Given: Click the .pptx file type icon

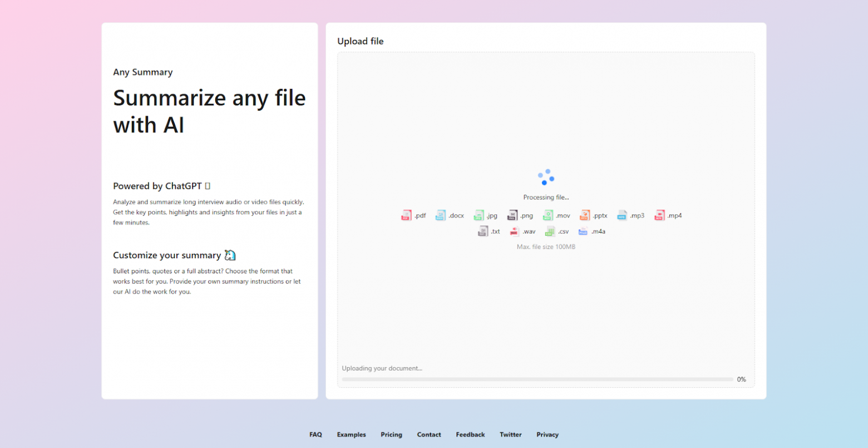Looking at the screenshot, I should click(585, 215).
